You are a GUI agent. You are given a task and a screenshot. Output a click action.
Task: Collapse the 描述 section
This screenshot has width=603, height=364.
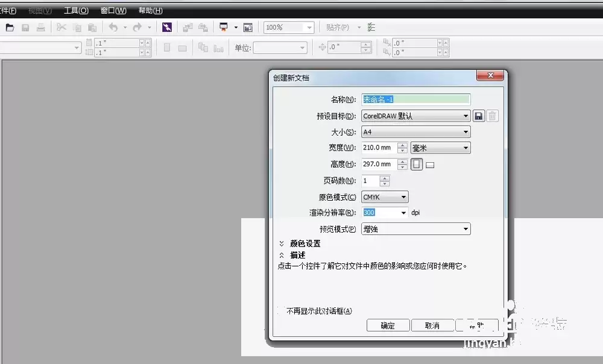tap(282, 255)
